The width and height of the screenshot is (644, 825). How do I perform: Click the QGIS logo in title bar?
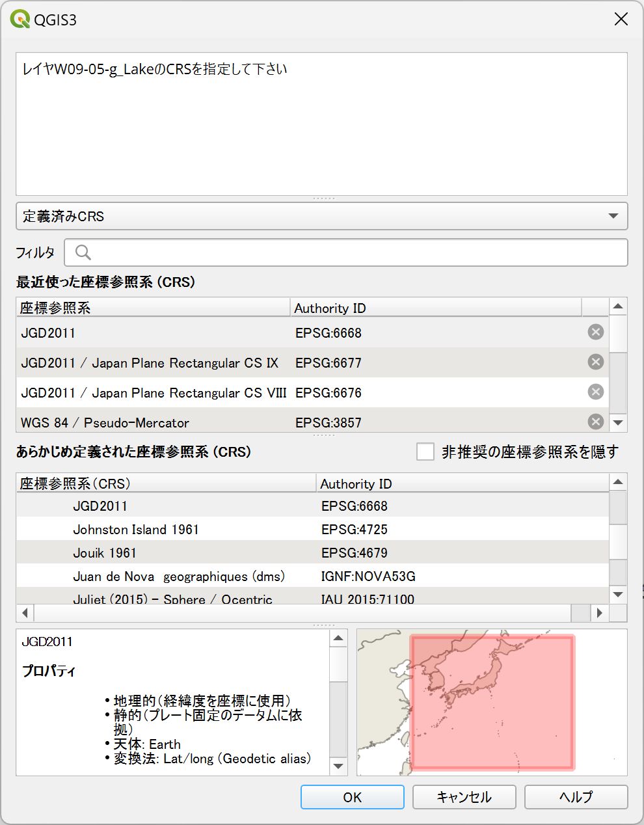pos(20,20)
